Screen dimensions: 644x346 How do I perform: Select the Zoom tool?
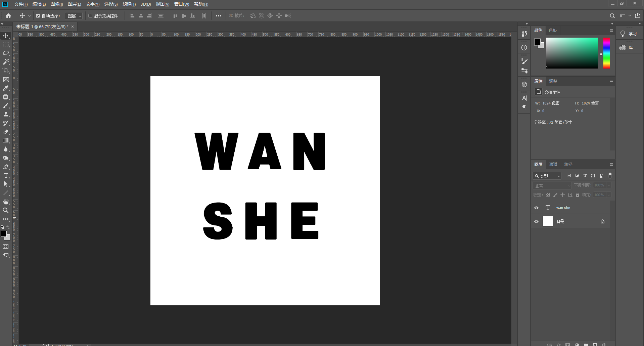click(6, 210)
